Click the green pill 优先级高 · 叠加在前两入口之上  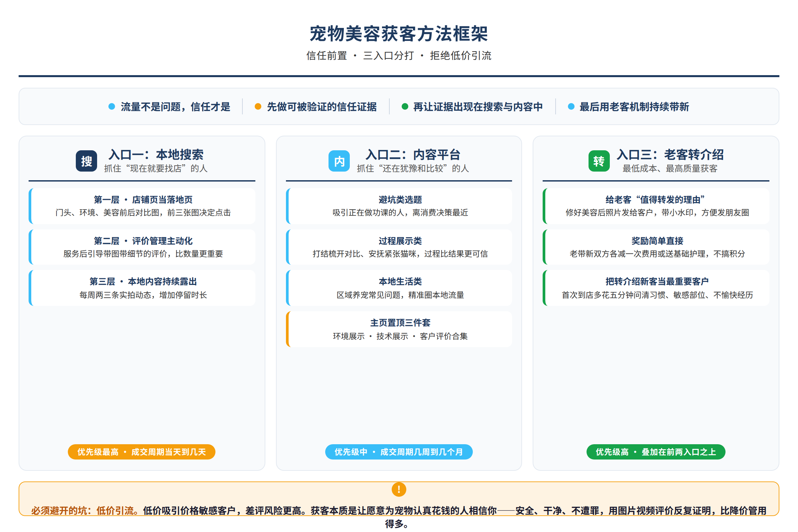(x=655, y=452)
